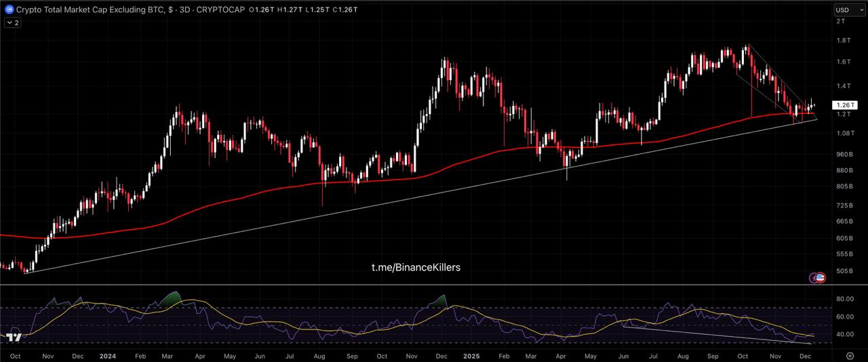The height and width of the screenshot is (362, 868).
Task: Click the 40.00 level on RSI scale
Action: 844,334
